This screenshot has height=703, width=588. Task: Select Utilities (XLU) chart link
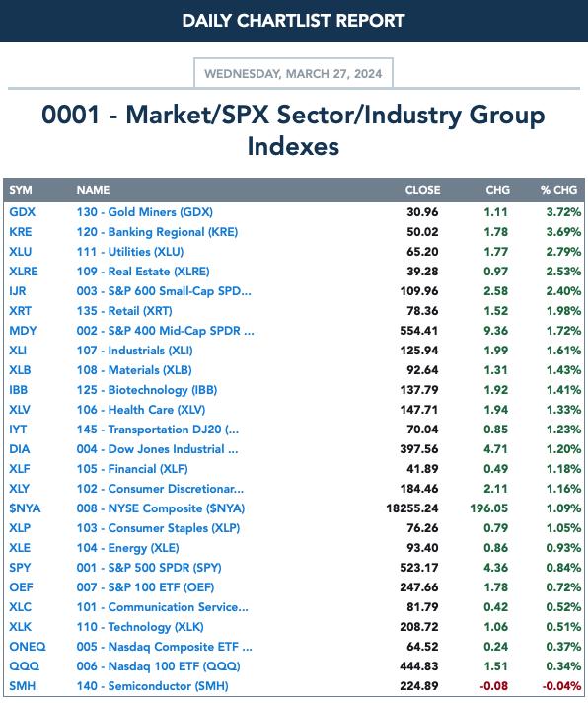130,252
